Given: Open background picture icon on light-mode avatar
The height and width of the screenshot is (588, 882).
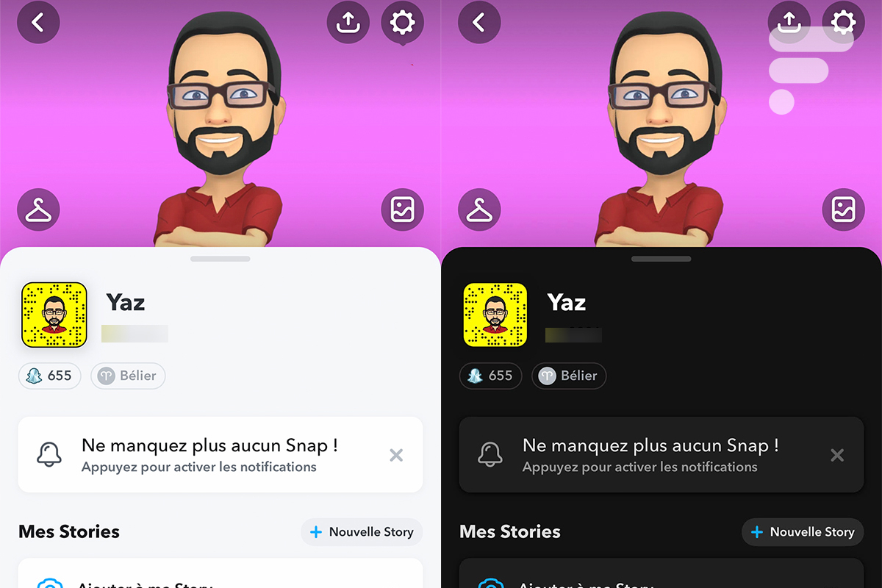Looking at the screenshot, I should pos(402,210).
